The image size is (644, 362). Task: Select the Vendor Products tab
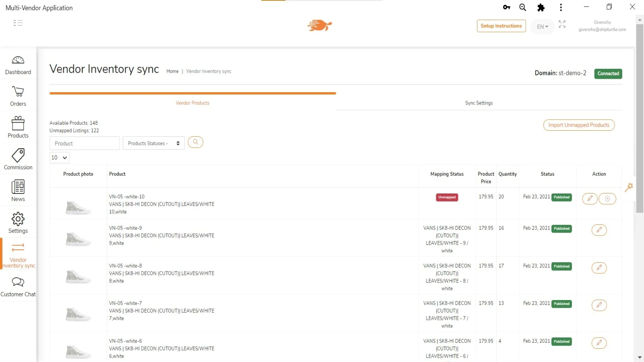click(192, 103)
